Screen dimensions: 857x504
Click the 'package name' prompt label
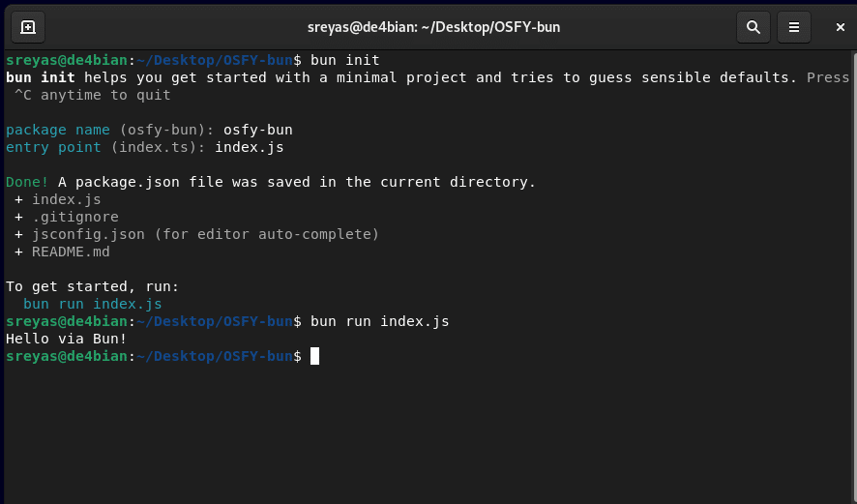58,130
